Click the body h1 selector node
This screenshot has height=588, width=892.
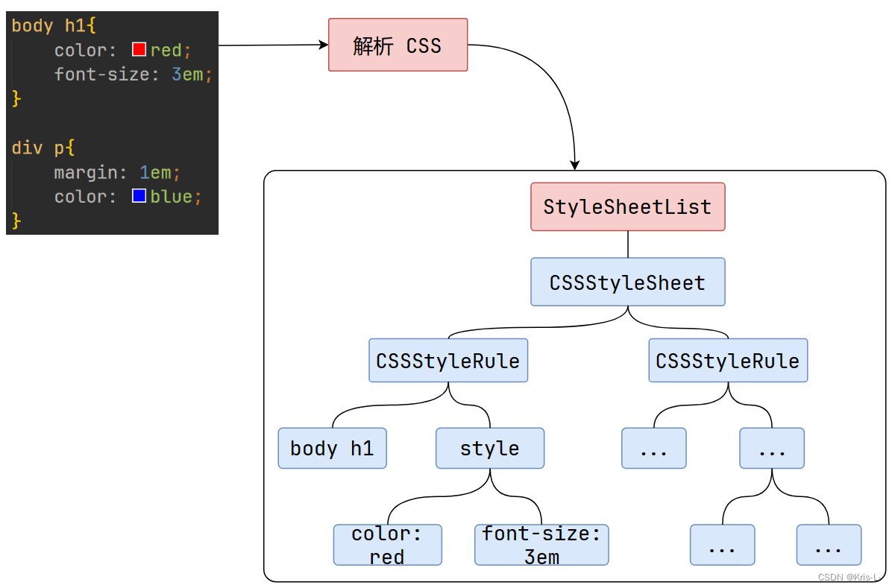coord(332,448)
